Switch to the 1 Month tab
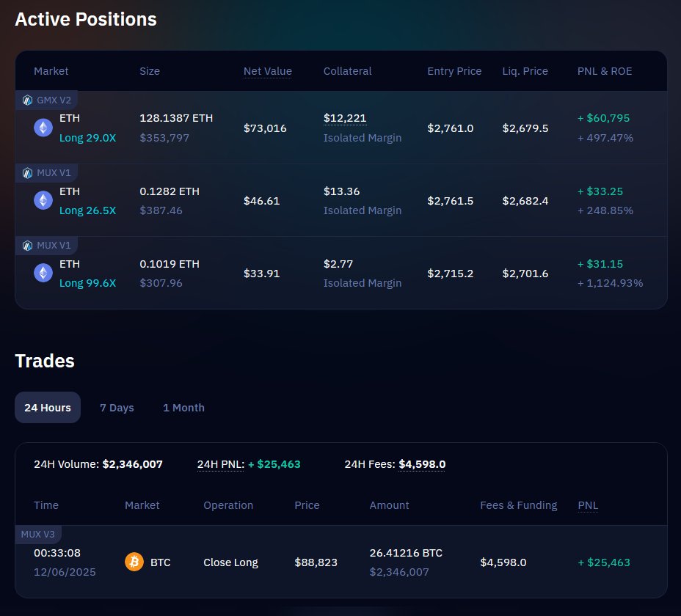The width and height of the screenshot is (681, 616). click(x=183, y=408)
